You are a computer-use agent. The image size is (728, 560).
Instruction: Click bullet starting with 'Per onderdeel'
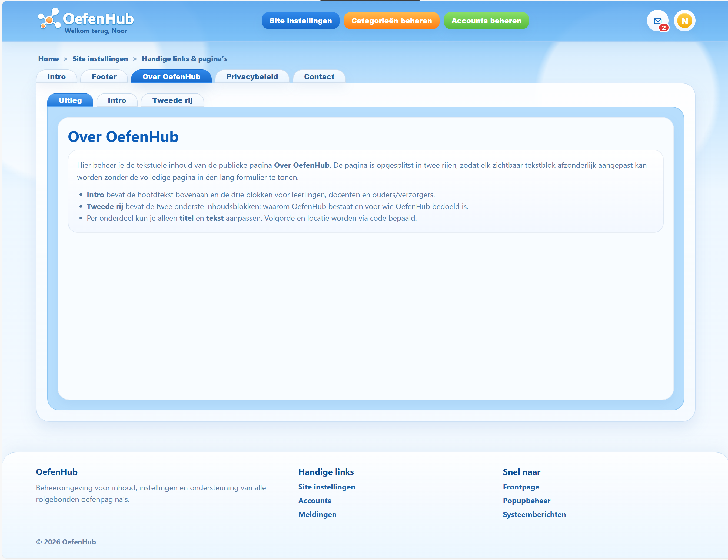[252, 218]
